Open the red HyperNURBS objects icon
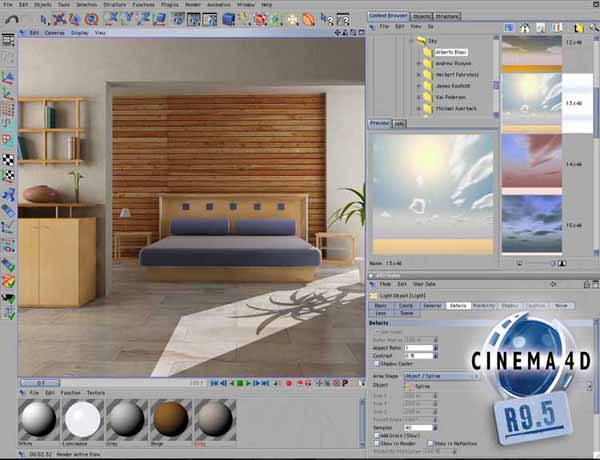Viewport: 600px width, 460px height. [x=260, y=19]
